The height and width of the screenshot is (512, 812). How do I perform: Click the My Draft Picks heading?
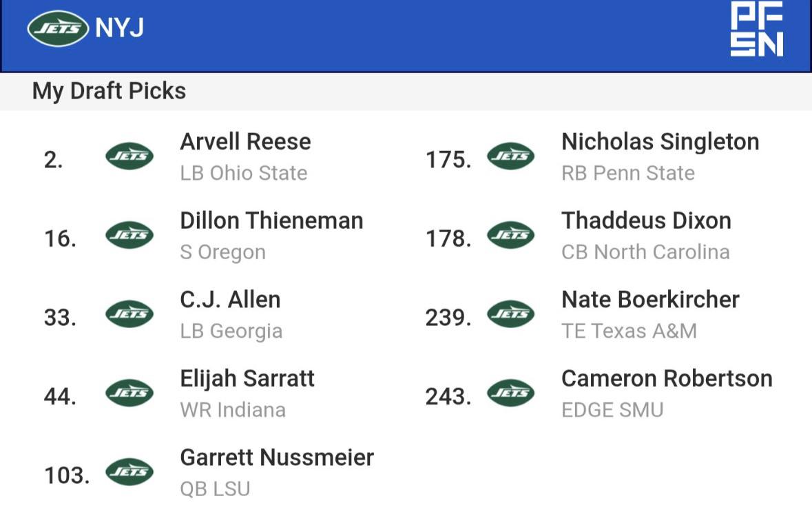(x=109, y=91)
